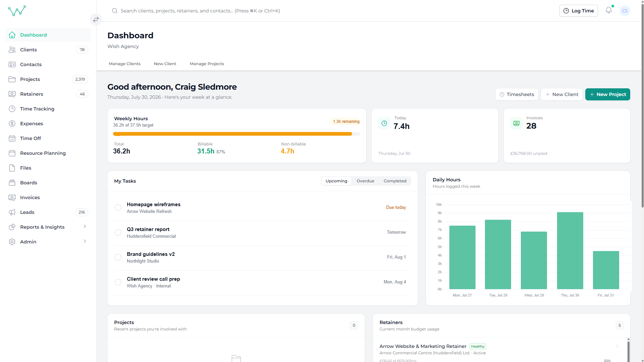Click the 1.3h remaining label

346,122
